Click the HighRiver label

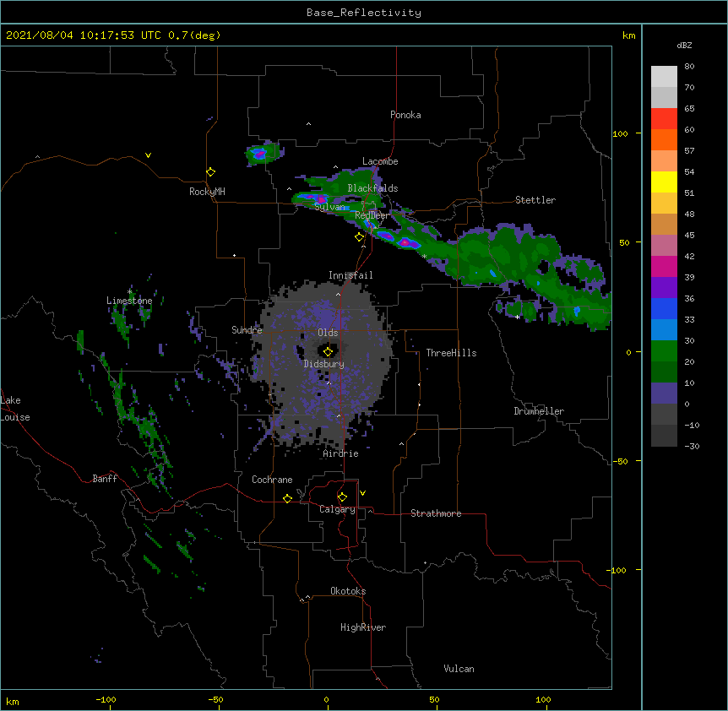point(362,627)
